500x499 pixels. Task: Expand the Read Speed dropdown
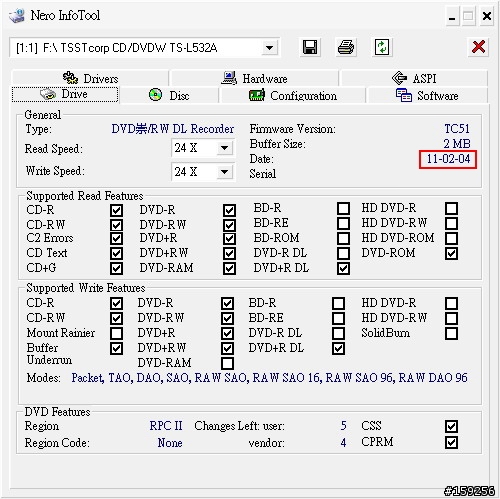click(224, 148)
